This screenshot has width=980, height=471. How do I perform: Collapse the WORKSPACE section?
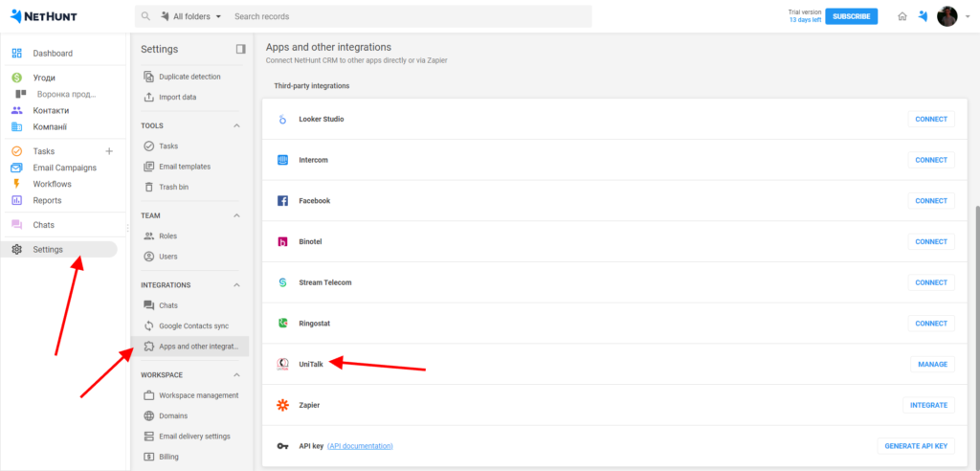237,374
